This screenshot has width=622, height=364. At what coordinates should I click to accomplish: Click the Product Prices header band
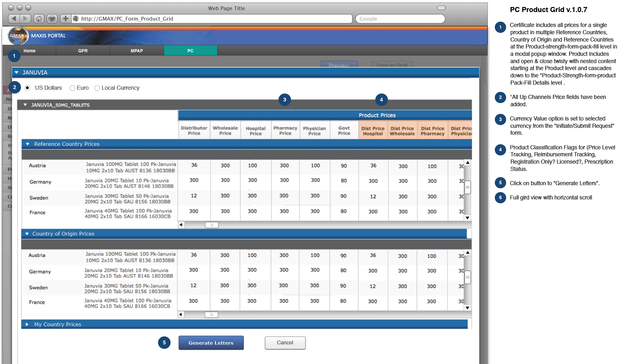tap(325, 115)
